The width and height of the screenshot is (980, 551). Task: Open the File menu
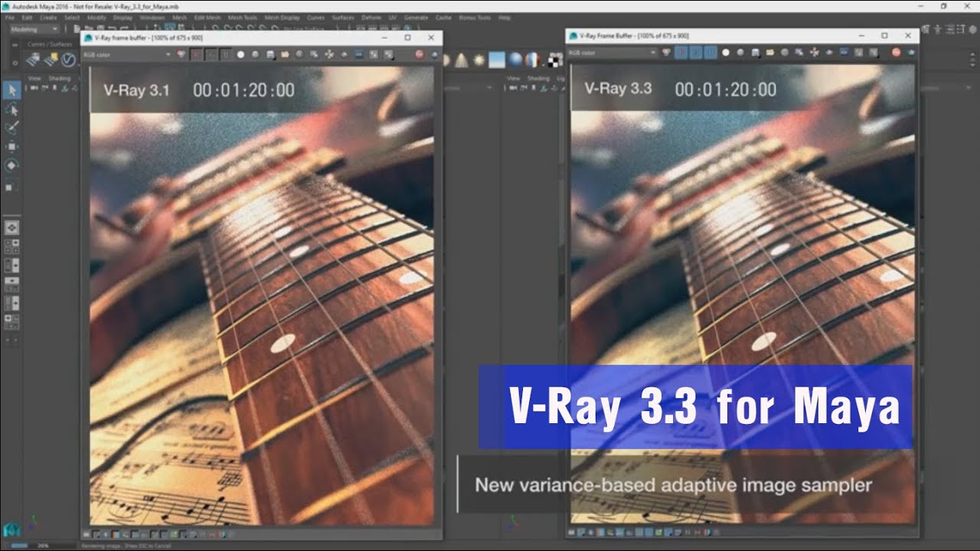pos(10,17)
